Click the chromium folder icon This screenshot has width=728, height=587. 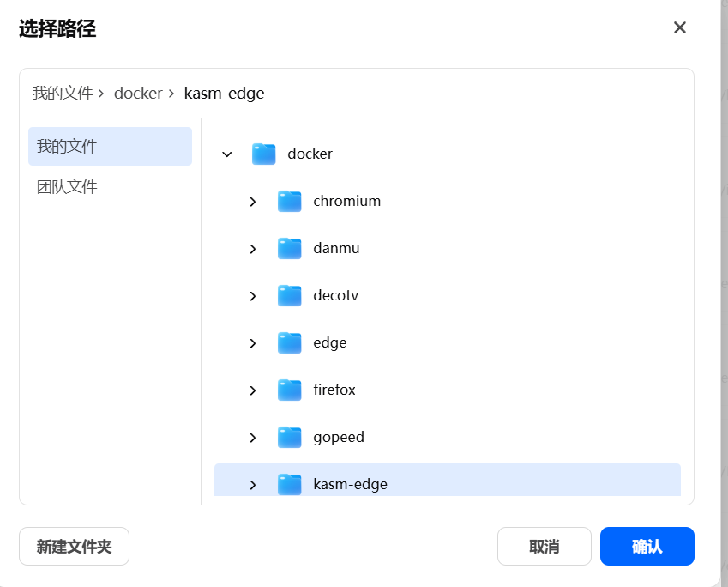290,202
